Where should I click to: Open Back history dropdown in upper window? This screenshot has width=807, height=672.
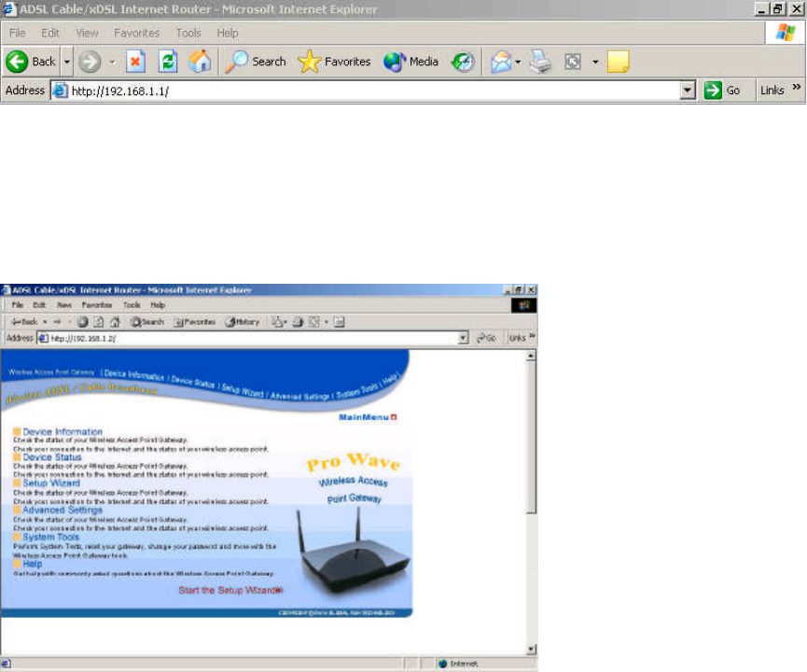click(x=67, y=62)
